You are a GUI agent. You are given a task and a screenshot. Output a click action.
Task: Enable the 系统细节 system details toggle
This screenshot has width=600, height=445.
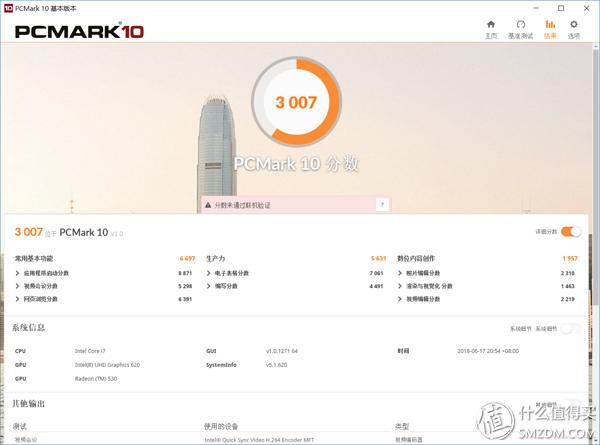click(571, 328)
